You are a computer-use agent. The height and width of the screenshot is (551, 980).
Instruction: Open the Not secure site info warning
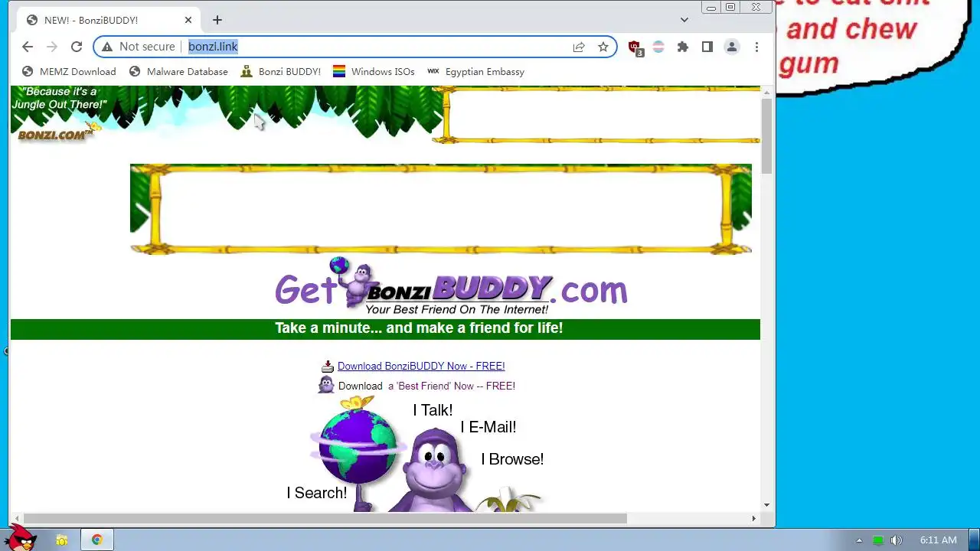[139, 47]
